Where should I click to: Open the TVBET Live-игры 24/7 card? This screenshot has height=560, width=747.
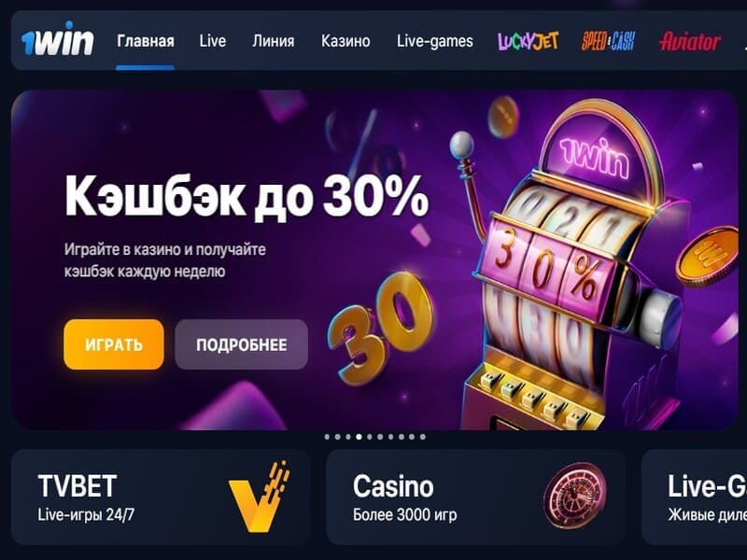[161, 497]
